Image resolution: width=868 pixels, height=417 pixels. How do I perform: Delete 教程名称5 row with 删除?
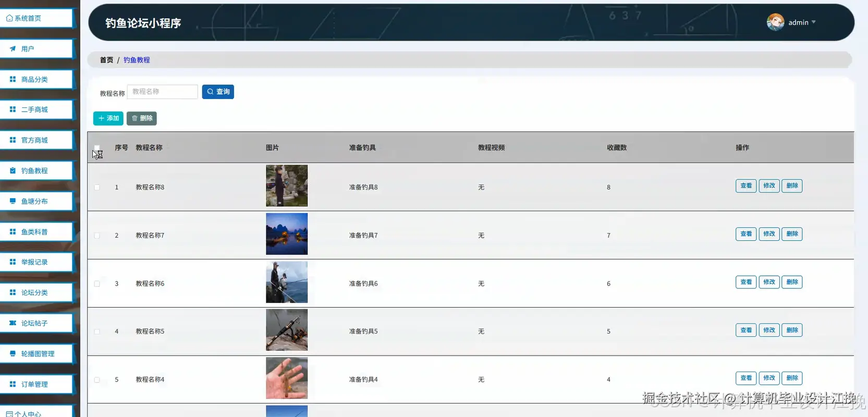click(792, 330)
